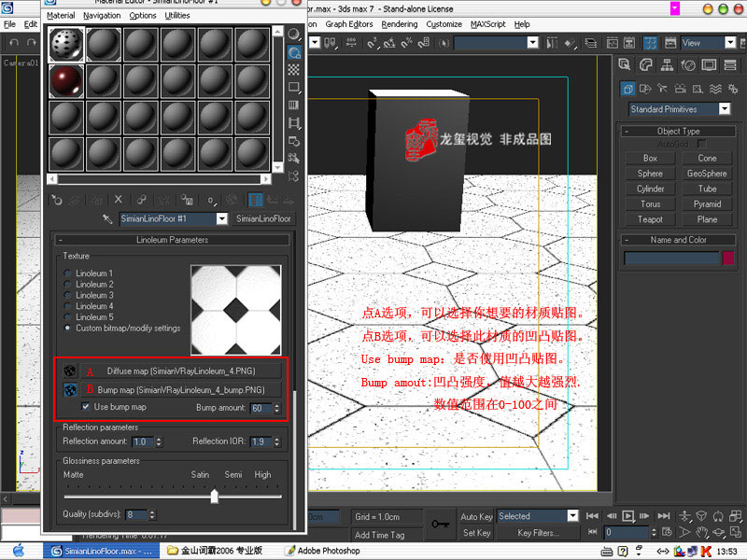Select Custom bitmap/modify settings radio option
Image resolution: width=747 pixels, height=560 pixels.
pos(67,329)
